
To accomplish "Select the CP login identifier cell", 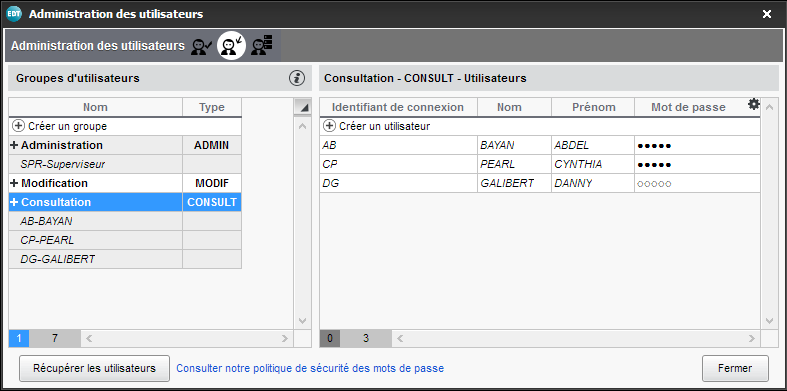I will pos(399,164).
